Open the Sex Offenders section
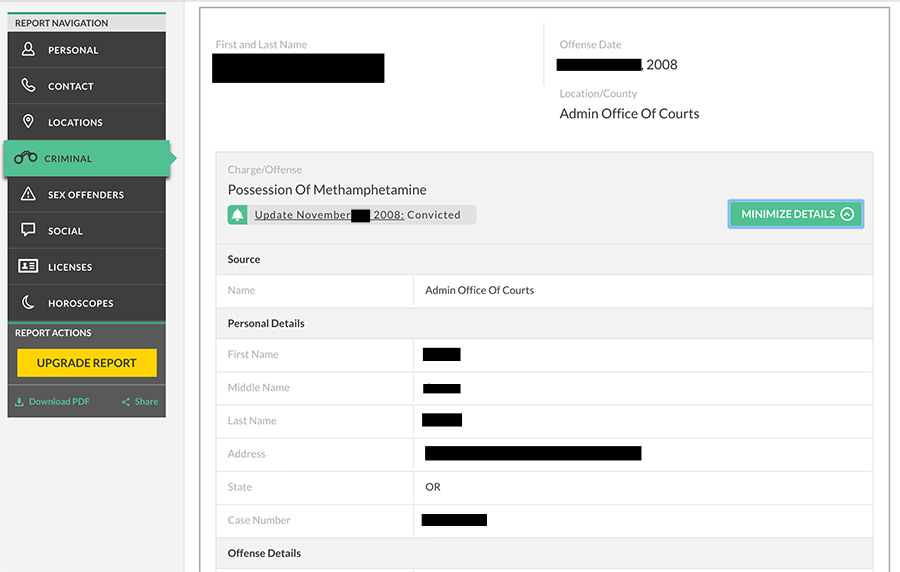The height and width of the screenshot is (572, 900). (x=87, y=194)
